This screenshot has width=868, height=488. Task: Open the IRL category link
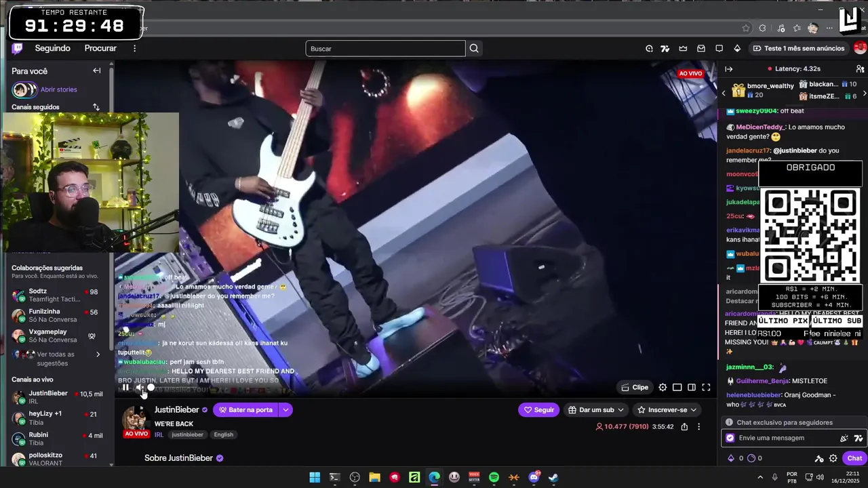(159, 434)
